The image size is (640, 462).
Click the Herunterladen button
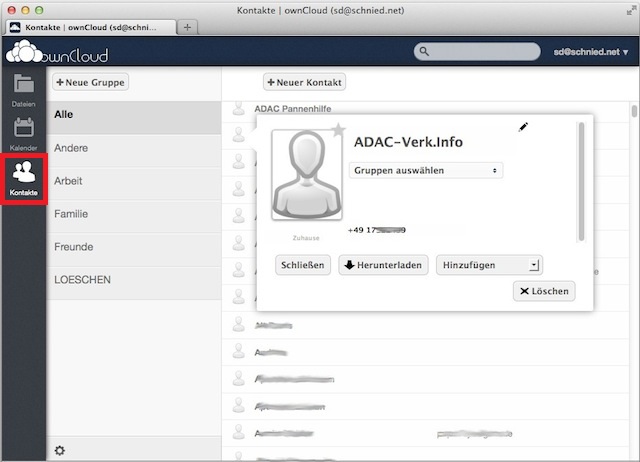click(383, 265)
